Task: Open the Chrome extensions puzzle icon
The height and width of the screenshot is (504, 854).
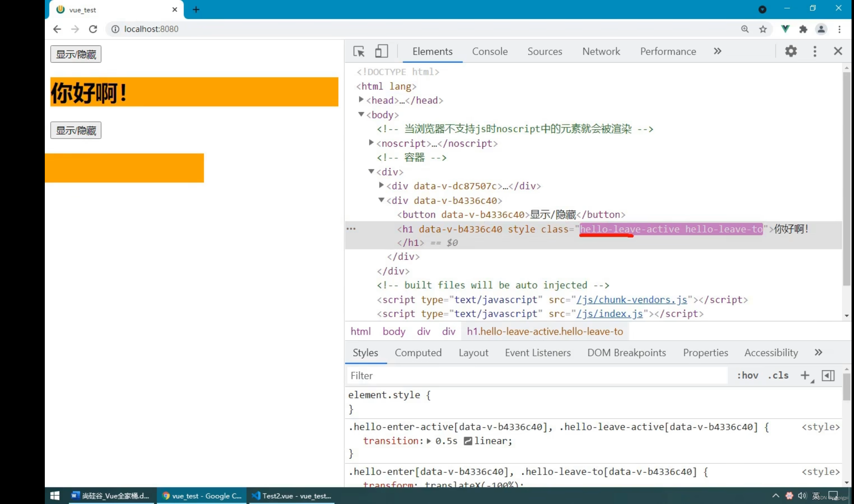Action: [x=803, y=29]
